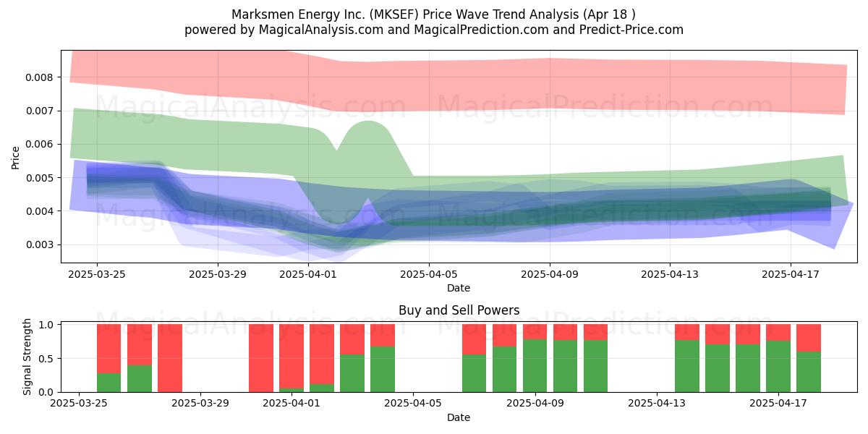Click 2025-04-01 tick on price chart axis
The width and height of the screenshot is (868, 434).
pyautogui.click(x=309, y=274)
